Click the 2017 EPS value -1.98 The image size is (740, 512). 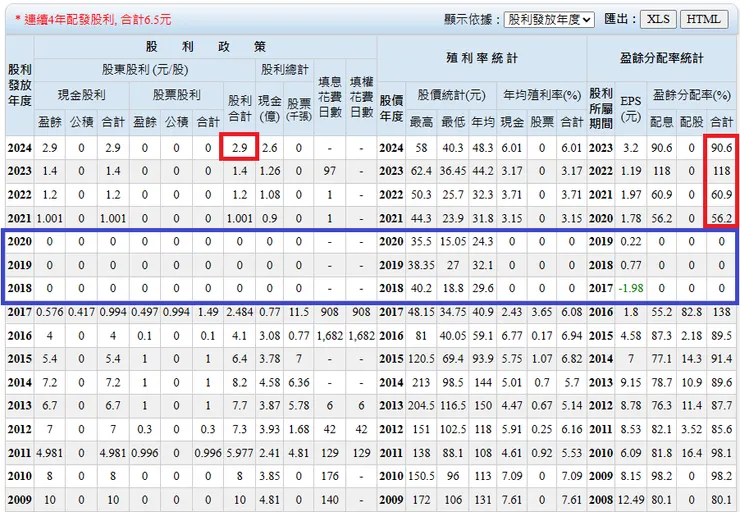coord(631,288)
